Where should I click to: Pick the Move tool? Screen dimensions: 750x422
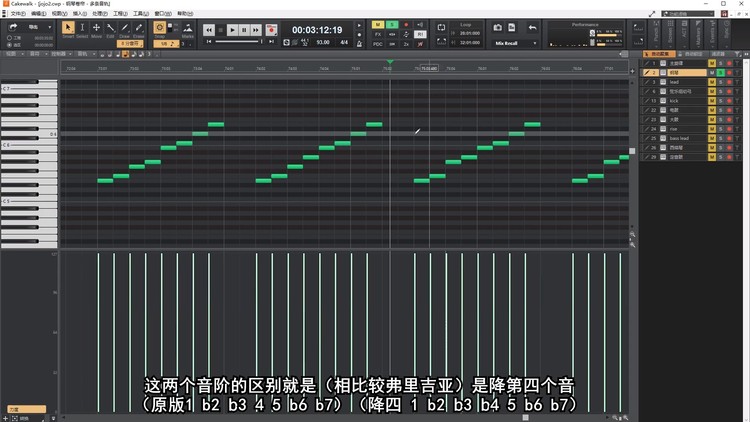point(96,28)
